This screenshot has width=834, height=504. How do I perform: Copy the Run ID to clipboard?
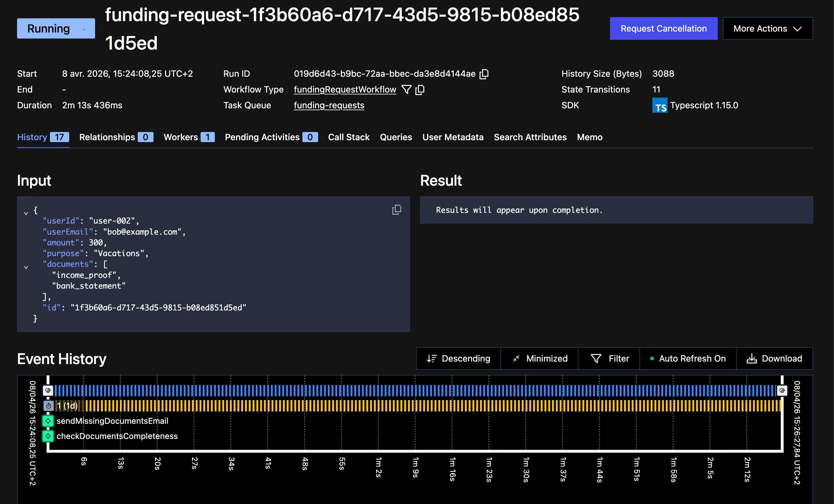click(x=484, y=74)
